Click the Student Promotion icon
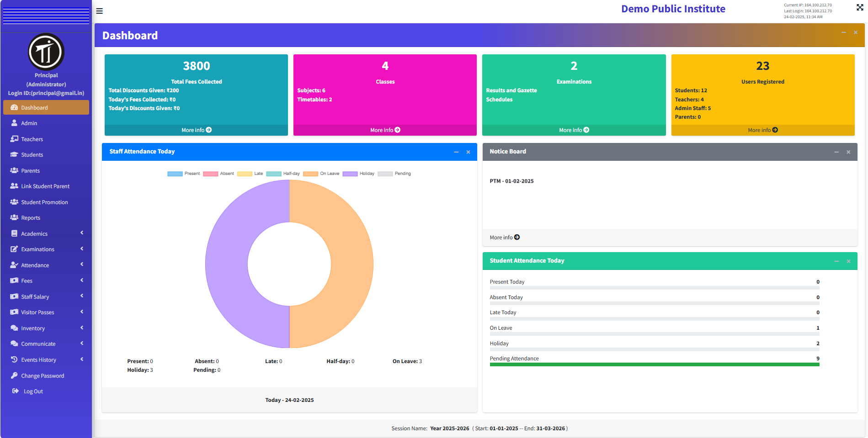Image resolution: width=868 pixels, height=438 pixels. coord(14,202)
